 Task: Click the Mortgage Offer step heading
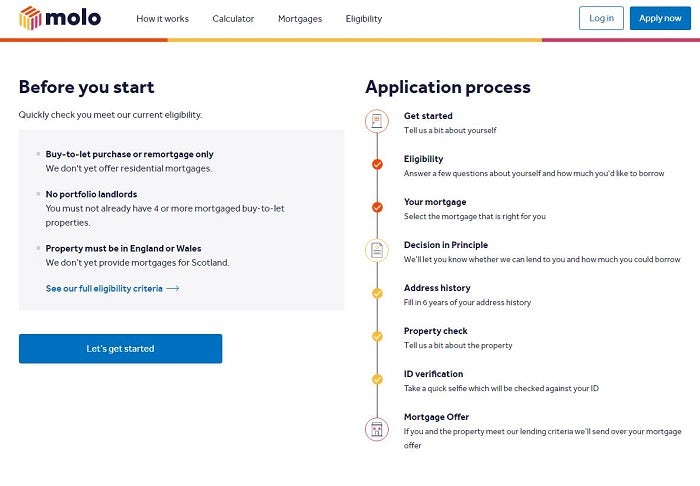pos(436,417)
